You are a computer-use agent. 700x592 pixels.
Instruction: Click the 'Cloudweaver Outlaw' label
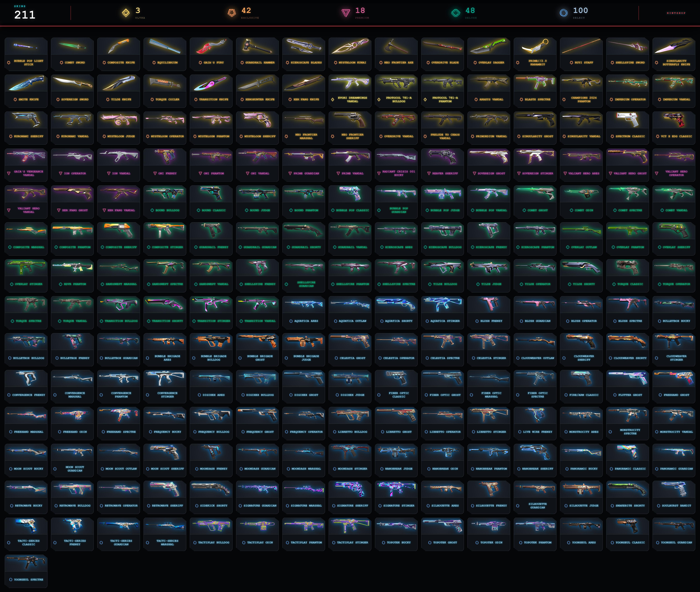[x=538, y=358]
